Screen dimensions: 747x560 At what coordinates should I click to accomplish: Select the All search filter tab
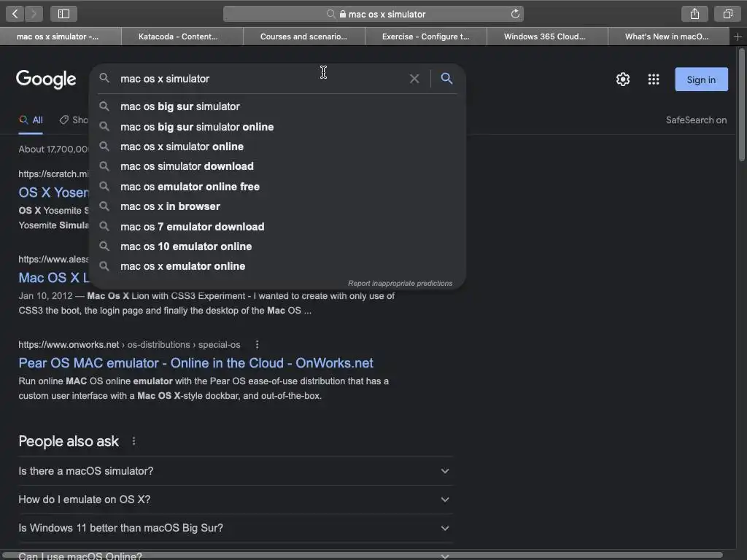[31, 120]
